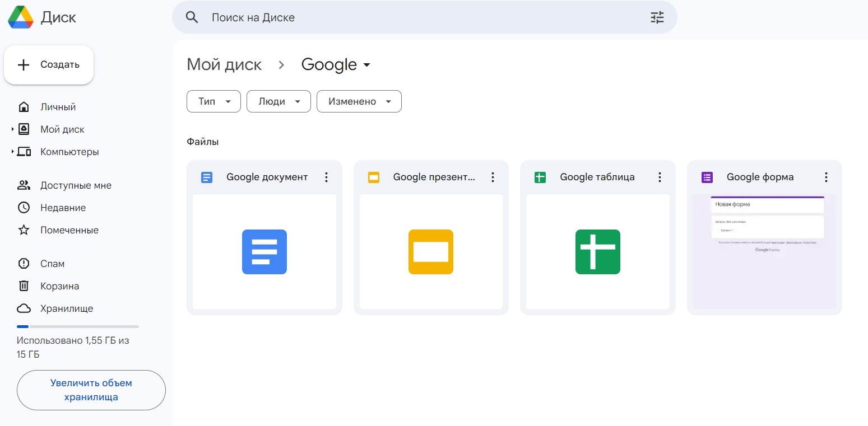Click the Спам warning icon
This screenshot has width=868, height=426.
24,264
